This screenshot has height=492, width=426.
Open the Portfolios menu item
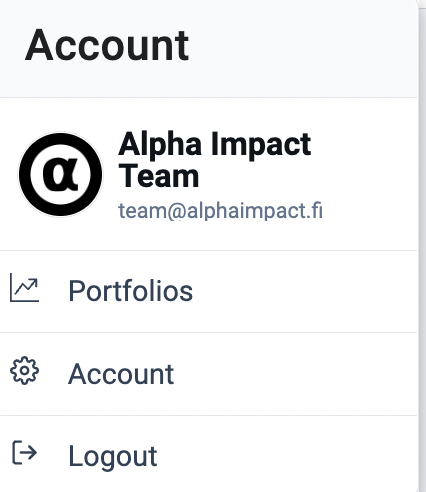[209, 291]
